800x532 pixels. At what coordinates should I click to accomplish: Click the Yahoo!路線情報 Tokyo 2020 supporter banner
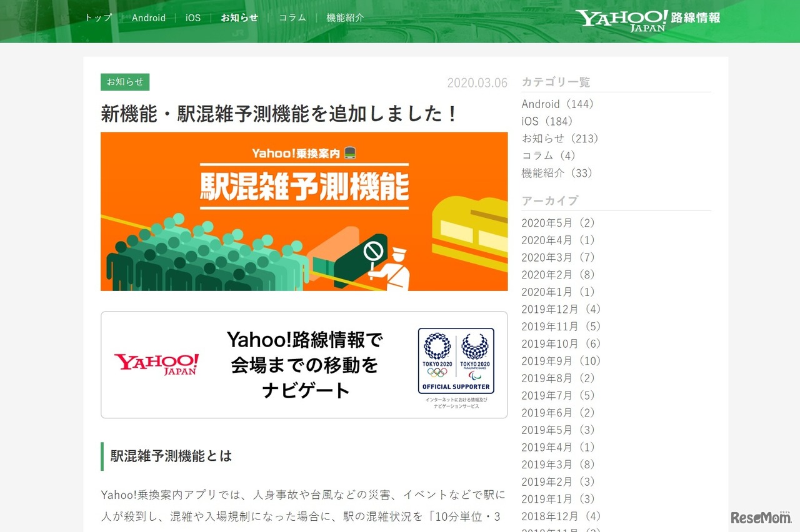coord(304,365)
